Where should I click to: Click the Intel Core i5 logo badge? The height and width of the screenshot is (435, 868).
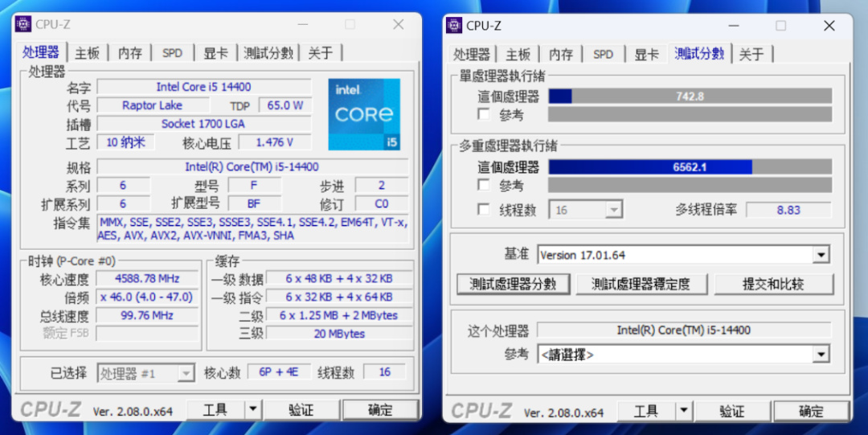364,114
